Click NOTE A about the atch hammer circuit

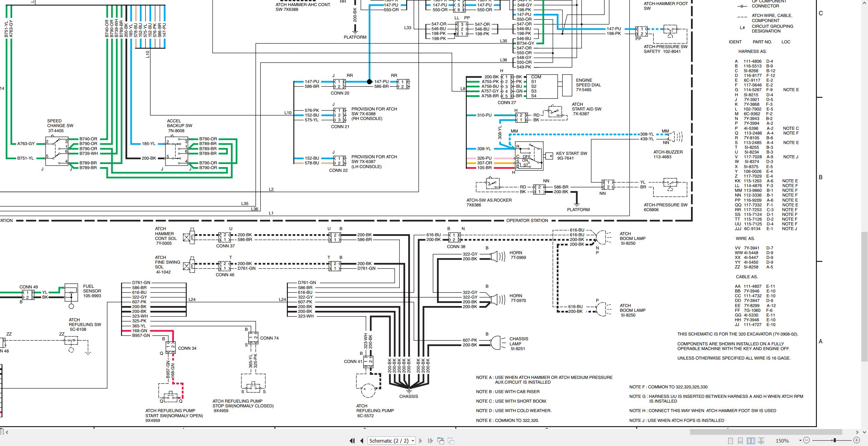pos(544,380)
